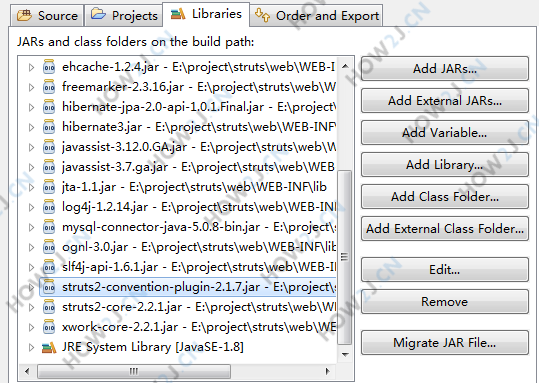Select the struts2-convention-plugin-2.1.7.jar row
This screenshot has width=539, height=383.
pyautogui.click(x=188, y=287)
